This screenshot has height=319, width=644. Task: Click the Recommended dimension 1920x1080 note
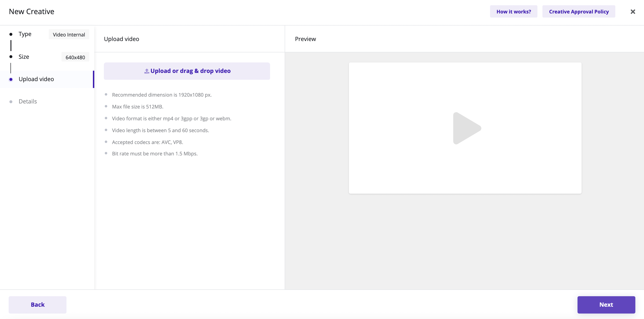point(162,95)
